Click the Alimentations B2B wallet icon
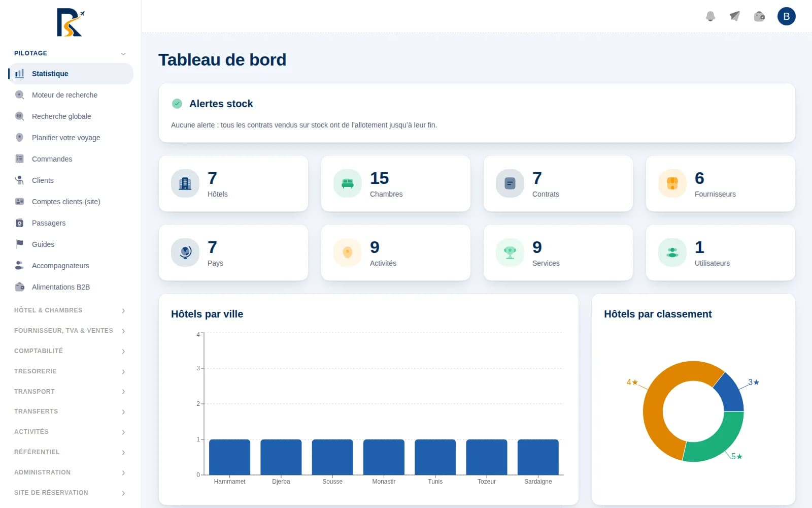Image resolution: width=812 pixels, height=508 pixels. (x=19, y=287)
